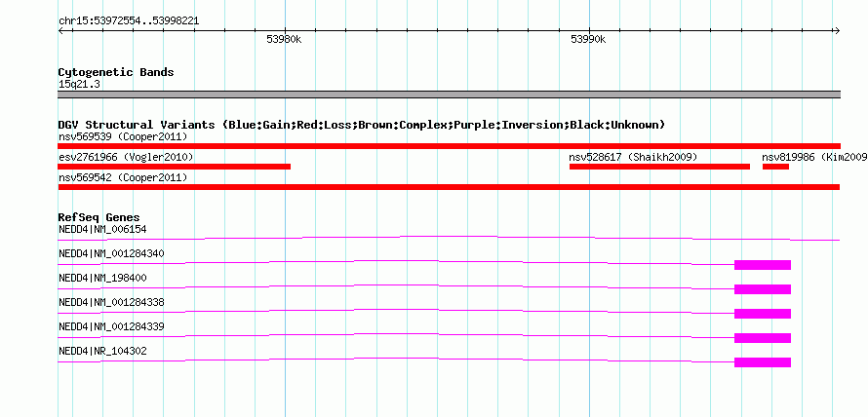The image size is (868, 417).
Task: Open transcript label NEDD4|NM_006154
Action: (x=102, y=229)
